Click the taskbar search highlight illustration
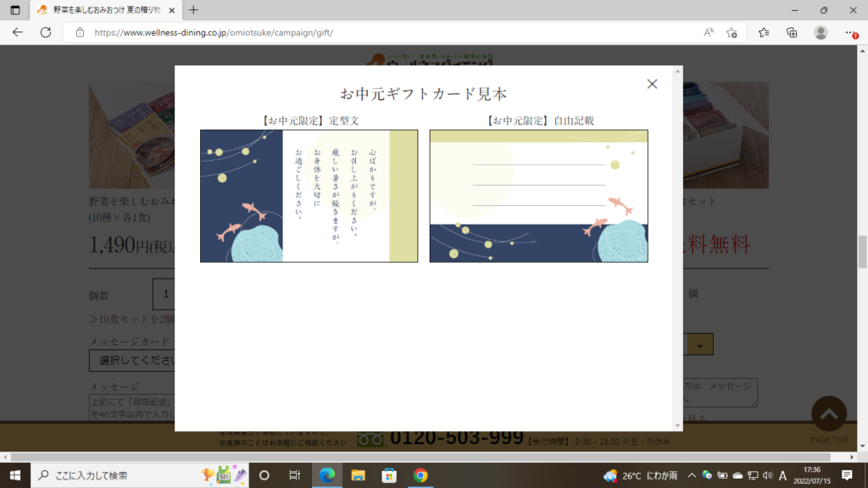Viewport: 868px width, 488px height. pyautogui.click(x=224, y=474)
